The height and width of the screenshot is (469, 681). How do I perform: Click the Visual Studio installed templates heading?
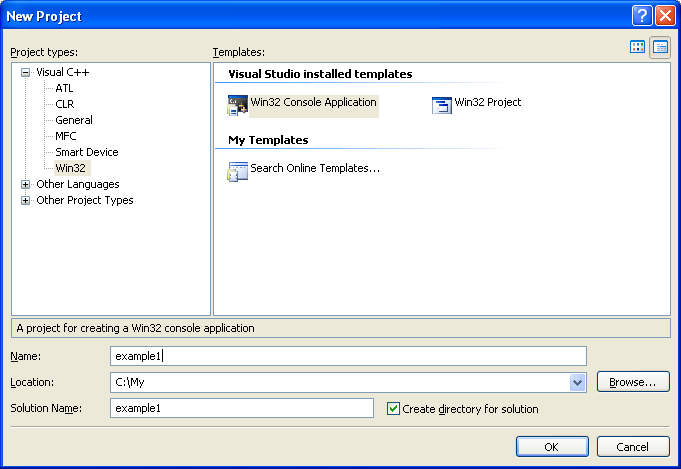coord(320,74)
